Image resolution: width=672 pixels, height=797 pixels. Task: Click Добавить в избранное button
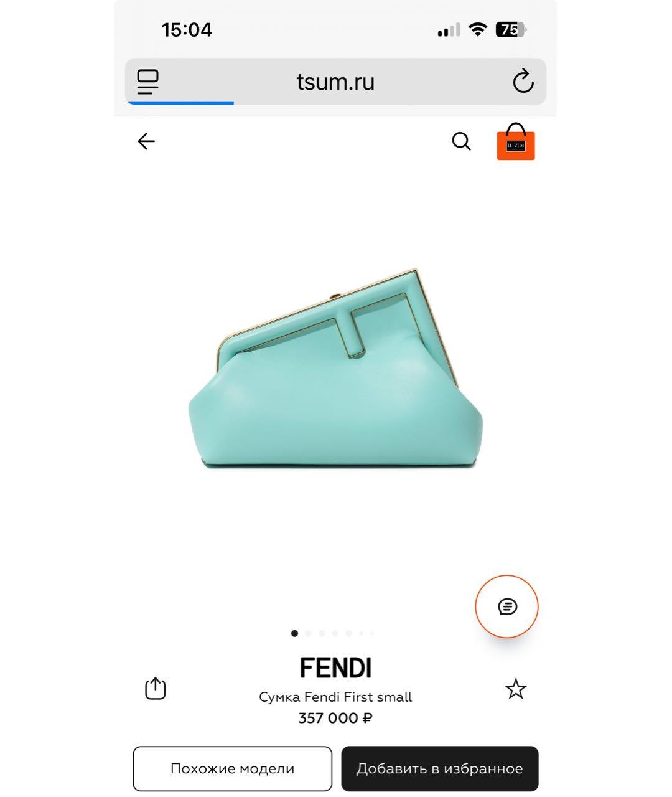coord(439,768)
